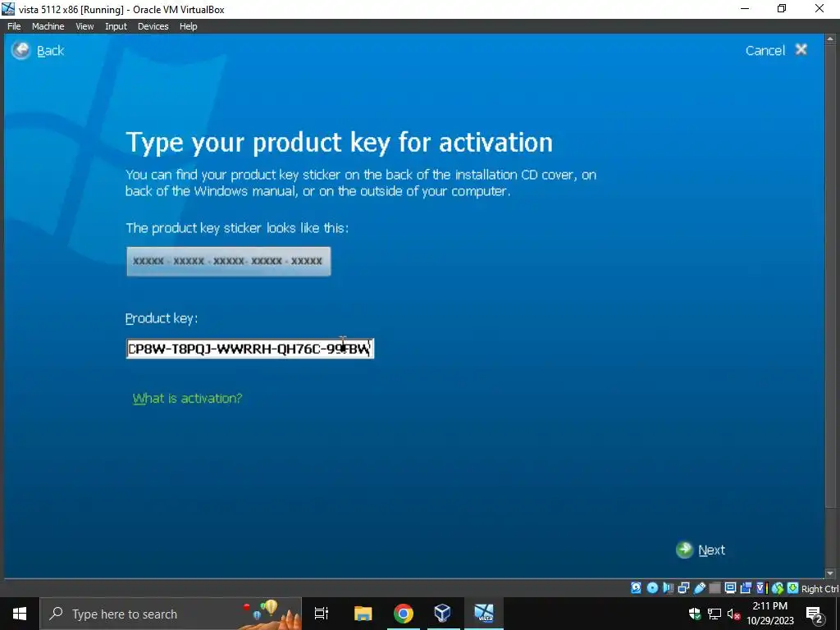The image size is (840, 630).
Task: Open the What is activation? link
Action: (x=188, y=399)
